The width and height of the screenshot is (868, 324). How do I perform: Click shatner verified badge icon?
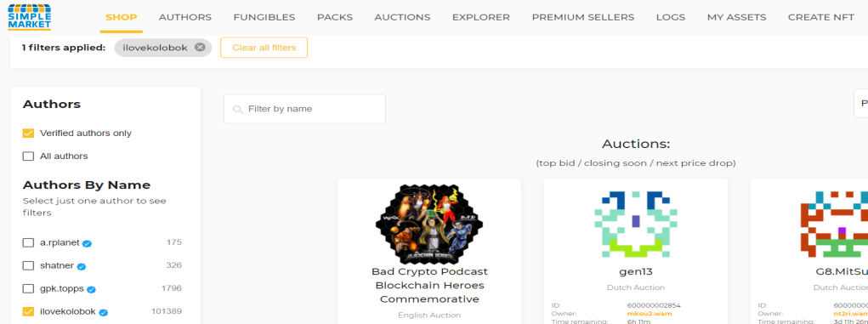coord(82,266)
